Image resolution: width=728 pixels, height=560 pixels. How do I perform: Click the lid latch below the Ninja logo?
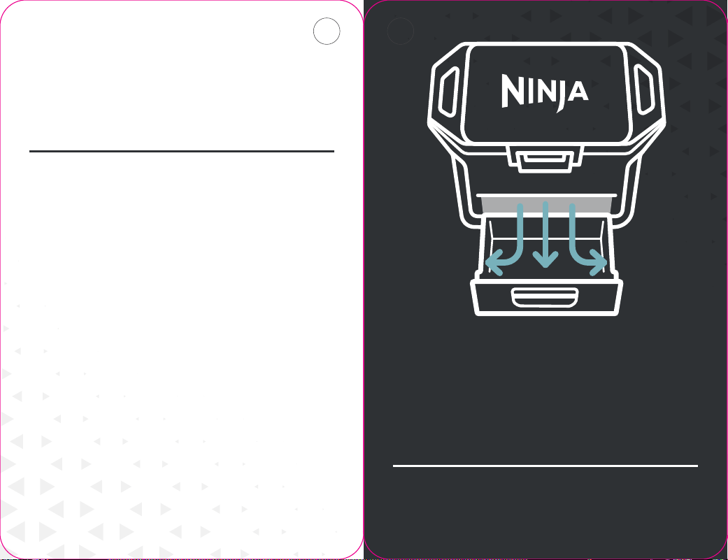[x=544, y=159]
